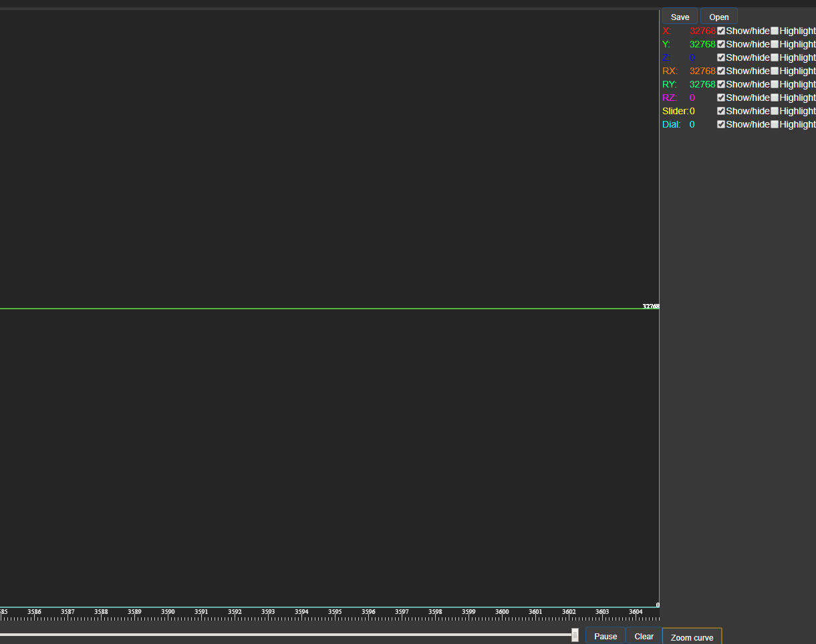Enable Highlight for Dial

(775, 124)
